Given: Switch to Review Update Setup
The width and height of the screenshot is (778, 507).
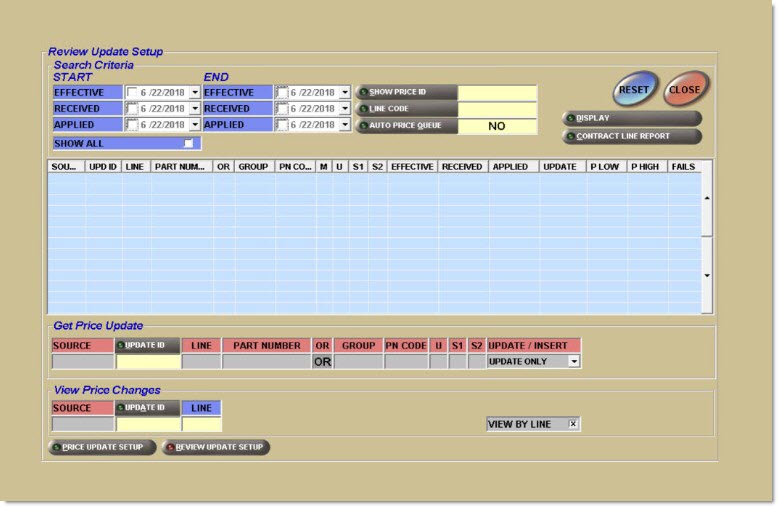Looking at the screenshot, I should pyautogui.click(x=216, y=447).
